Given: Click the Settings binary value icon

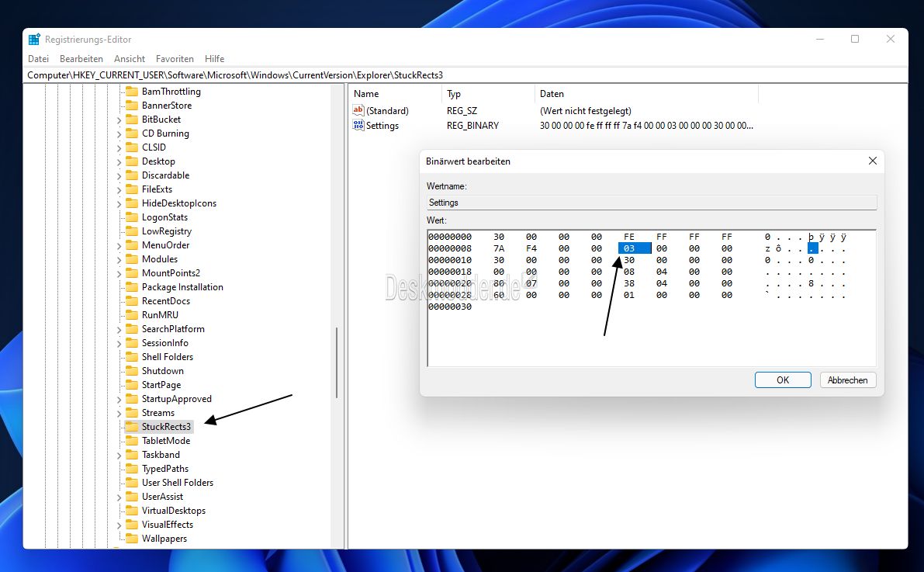Looking at the screenshot, I should 358,125.
